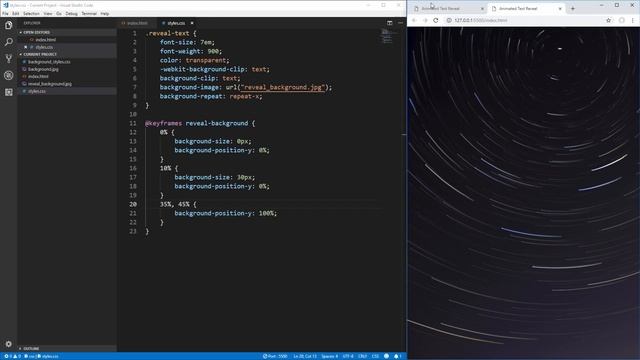The image size is (640, 360).
Task: Click the errors and warnings indicator
Action: click(12, 356)
